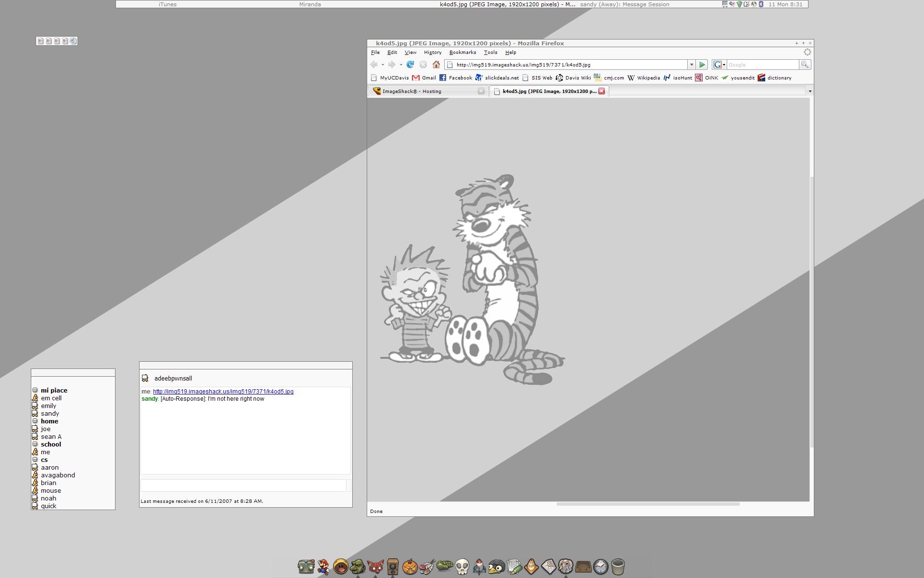Close the ImageShack Hosting tab
This screenshot has height=578, width=924.
point(481,91)
